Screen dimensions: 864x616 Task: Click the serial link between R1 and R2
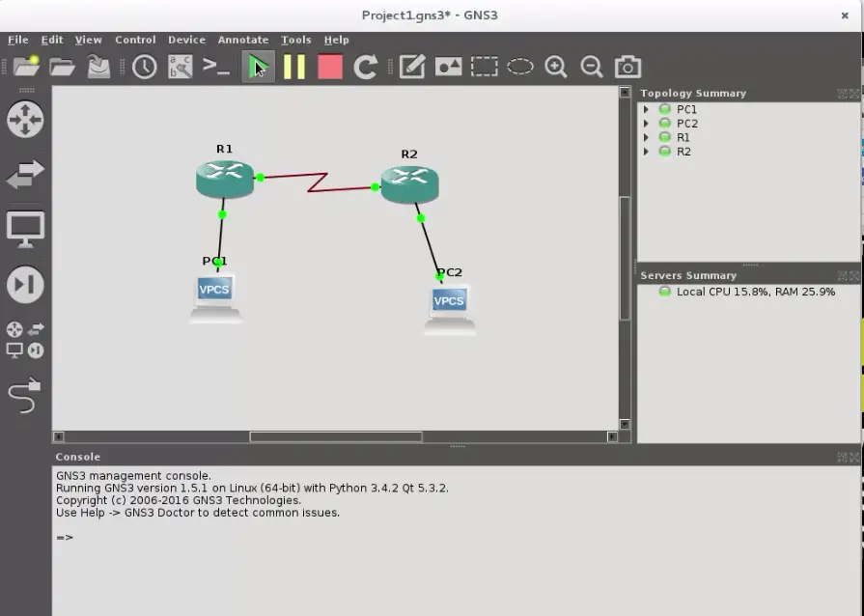click(318, 182)
